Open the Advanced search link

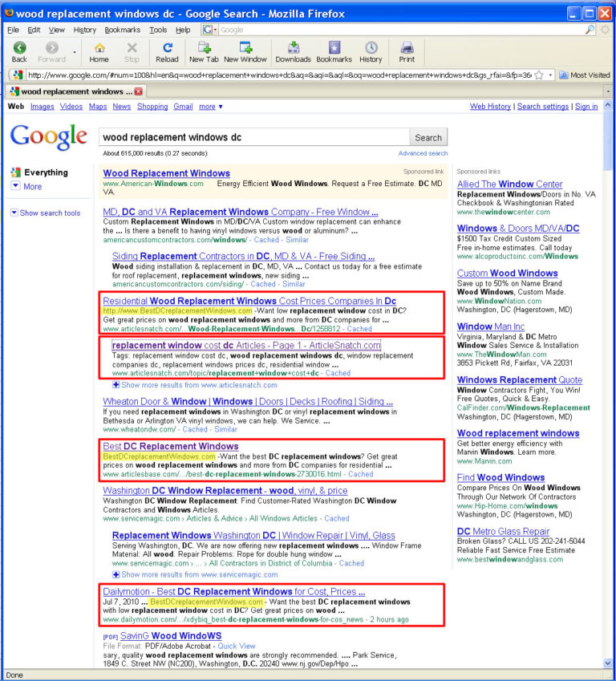pyautogui.click(x=423, y=153)
